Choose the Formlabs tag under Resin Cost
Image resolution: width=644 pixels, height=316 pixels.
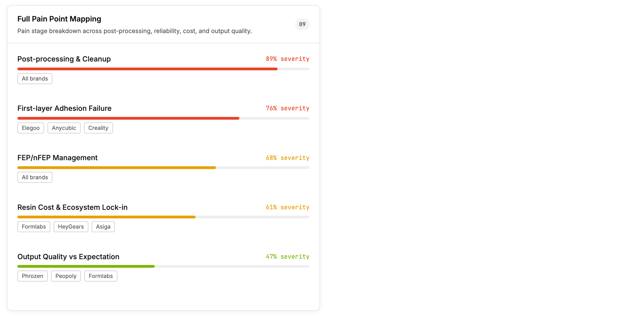(34, 227)
